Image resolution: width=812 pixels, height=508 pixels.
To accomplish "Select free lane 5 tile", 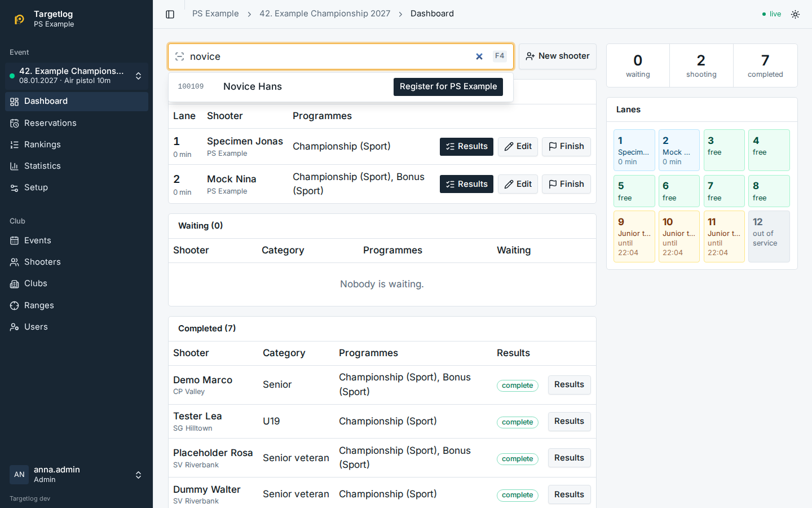I will (634, 191).
